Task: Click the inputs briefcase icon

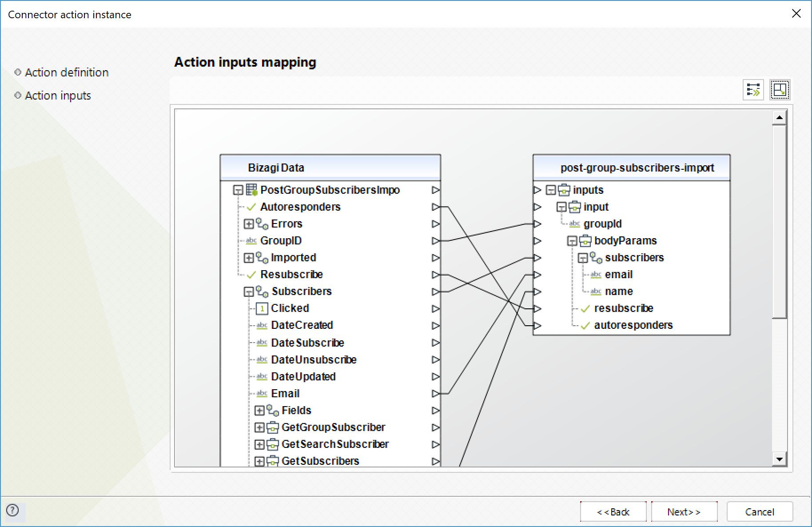Action: [x=564, y=190]
